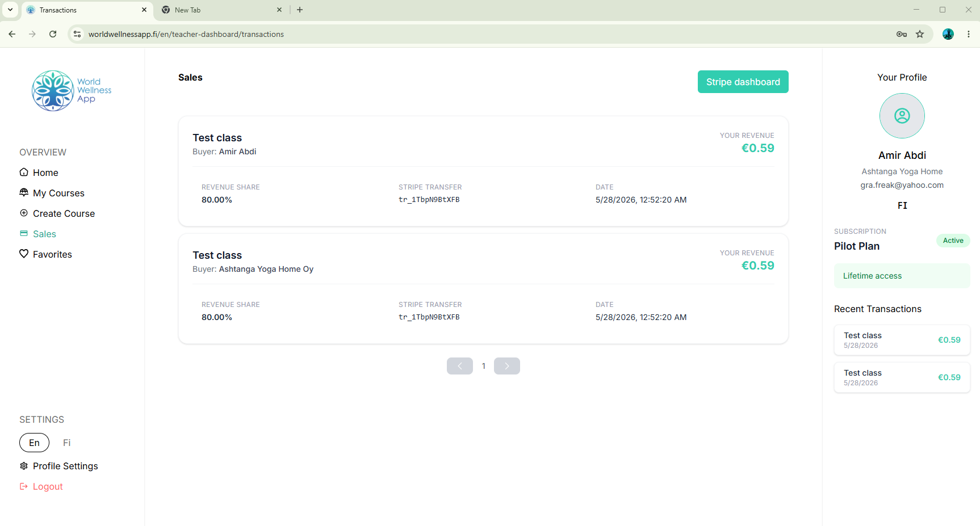Click buyer name Ashtanga Yoga Home Oy
This screenshot has width=980, height=526.
pos(266,269)
